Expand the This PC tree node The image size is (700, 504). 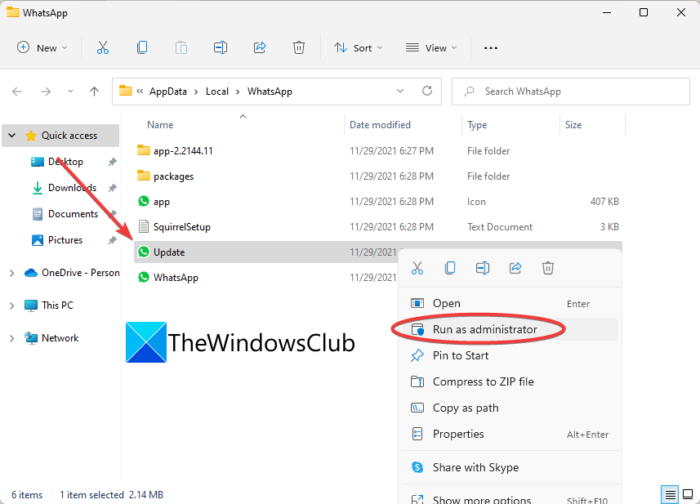click(12, 305)
